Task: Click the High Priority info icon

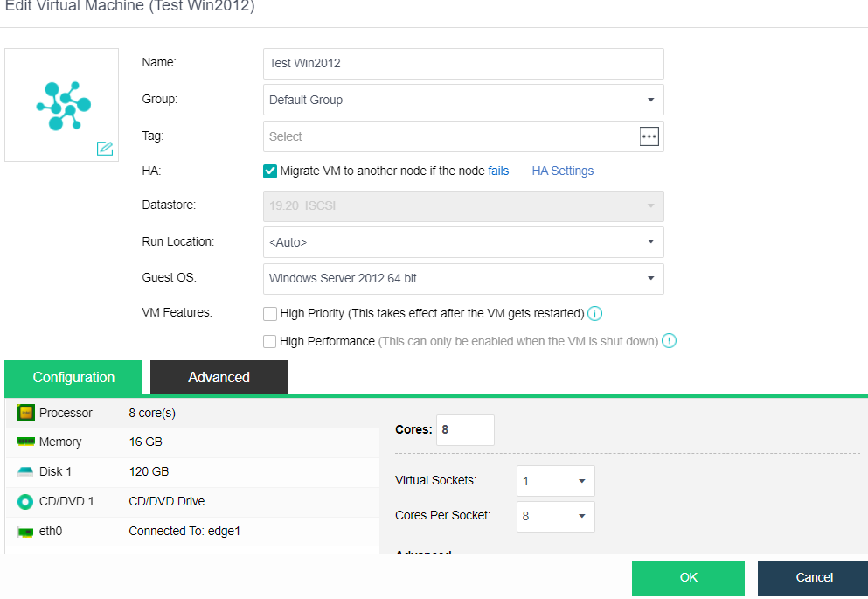Action: point(595,314)
